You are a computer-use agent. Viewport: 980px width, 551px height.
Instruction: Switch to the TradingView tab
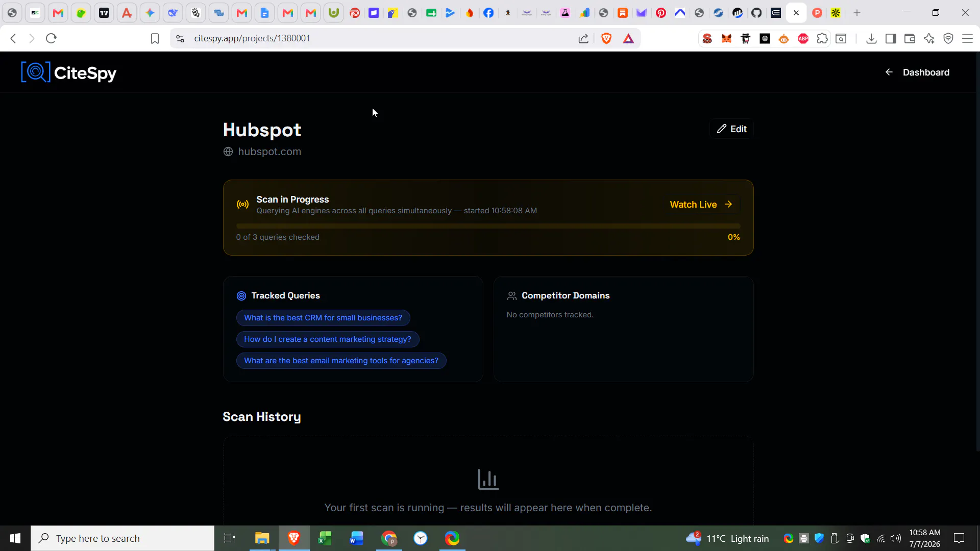point(104,13)
